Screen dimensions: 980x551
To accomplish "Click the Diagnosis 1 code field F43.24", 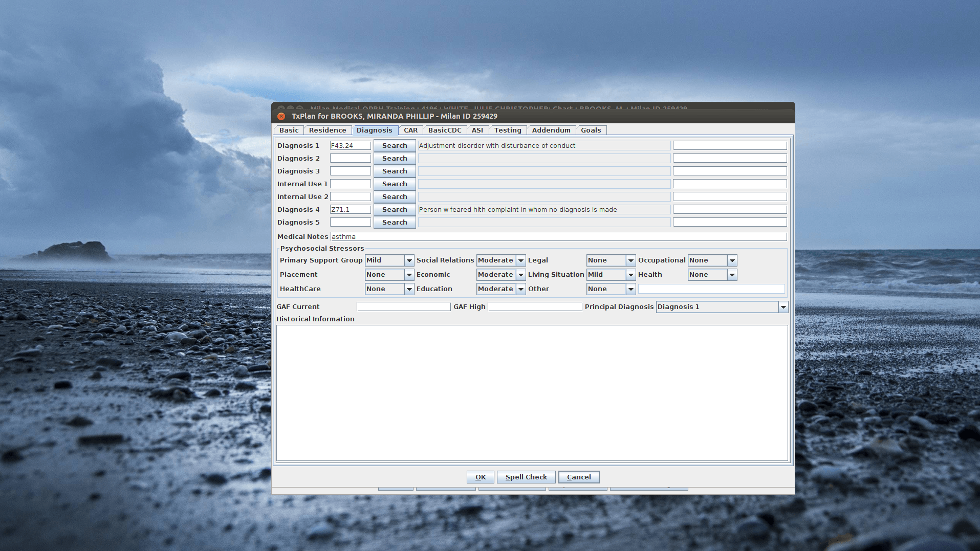I will 351,146.
